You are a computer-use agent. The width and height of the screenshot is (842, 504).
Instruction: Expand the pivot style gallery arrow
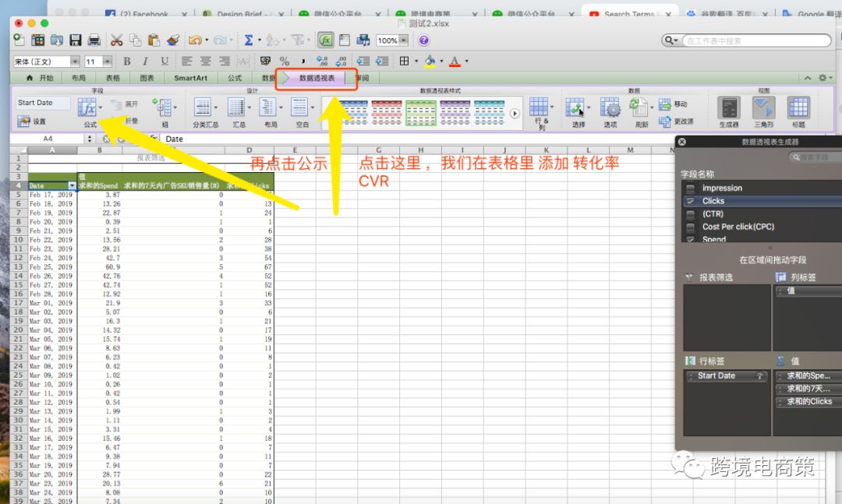(x=515, y=113)
